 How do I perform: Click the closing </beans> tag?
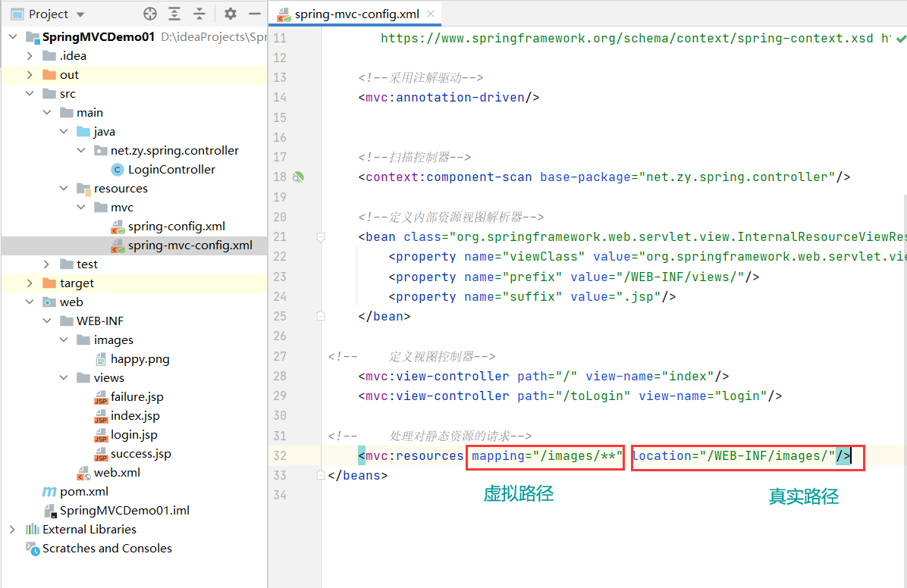click(357, 475)
